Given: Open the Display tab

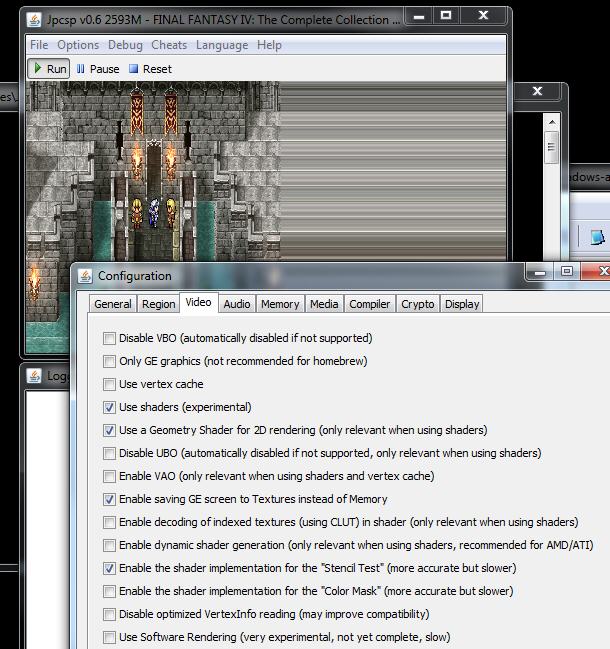Looking at the screenshot, I should (461, 304).
